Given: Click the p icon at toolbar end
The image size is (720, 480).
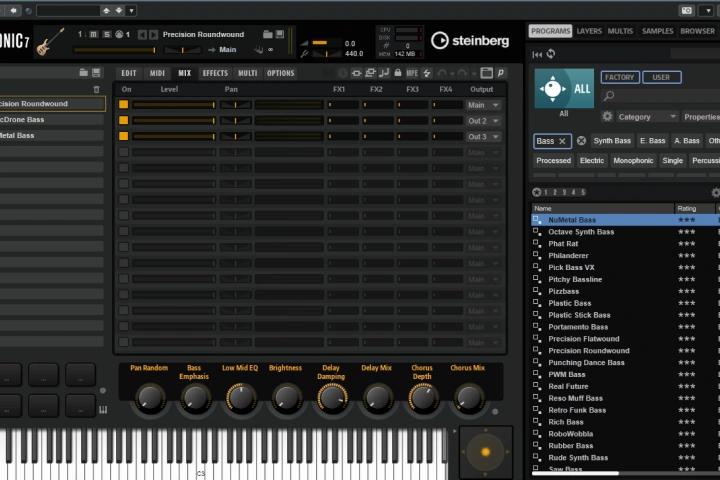Looking at the screenshot, I should click(501, 73).
